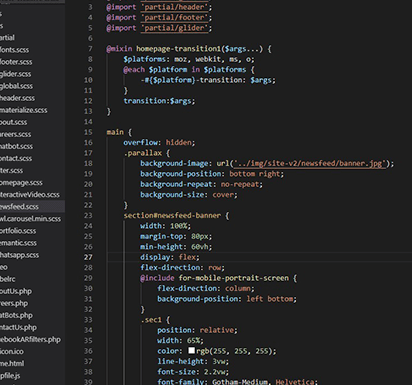Open the glider.scss file in the explorer
Image resolution: width=412 pixels, height=385 pixels.
click(15, 74)
